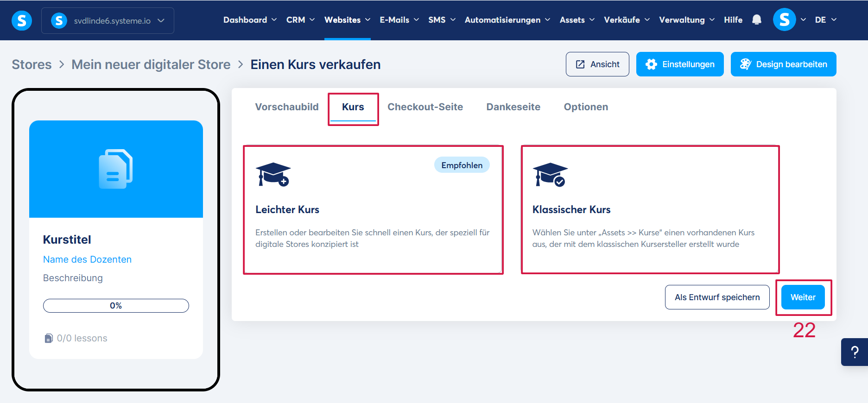Click the graduation cap checkmark icon
Image resolution: width=868 pixels, height=403 pixels.
550,175
